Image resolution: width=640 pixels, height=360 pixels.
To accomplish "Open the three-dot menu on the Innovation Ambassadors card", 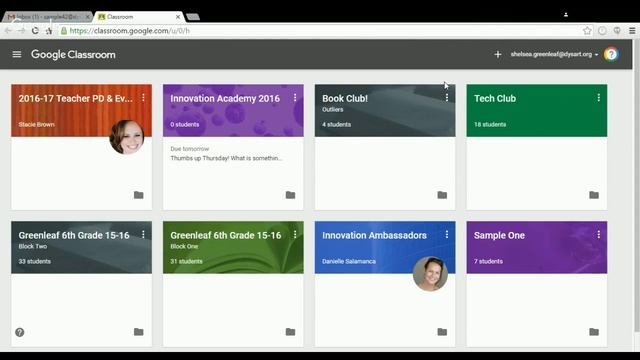I will click(x=447, y=235).
